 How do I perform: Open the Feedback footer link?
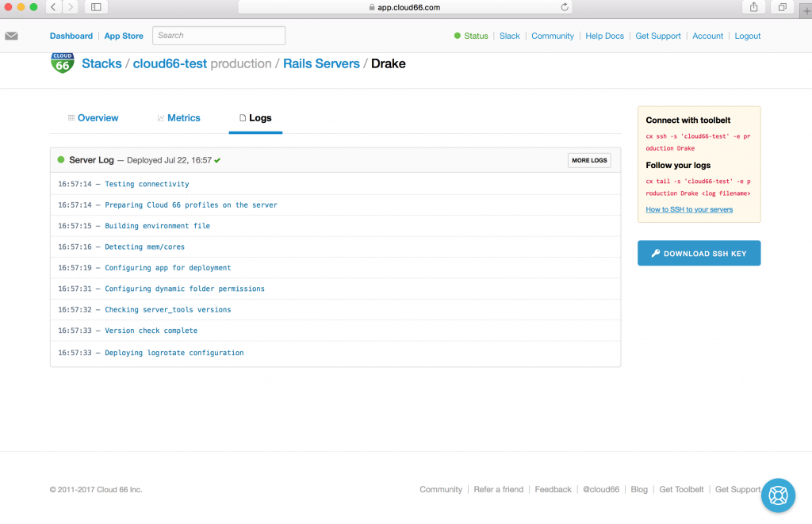[553, 489]
